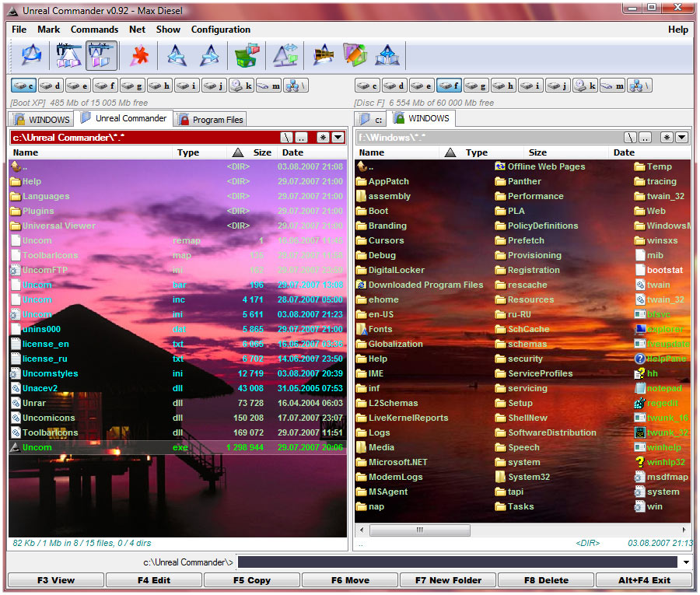Click the synchronize directories toolbar icon

pos(387,55)
